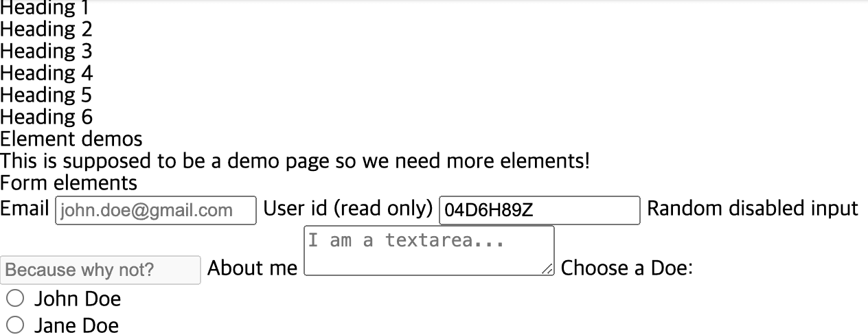Click inside the About me textarea
Viewport: 868px width, 335px height.
pyautogui.click(x=429, y=251)
